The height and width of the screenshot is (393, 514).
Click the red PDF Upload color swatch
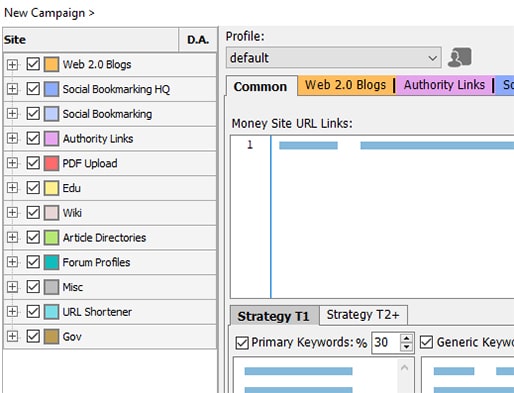click(51, 163)
